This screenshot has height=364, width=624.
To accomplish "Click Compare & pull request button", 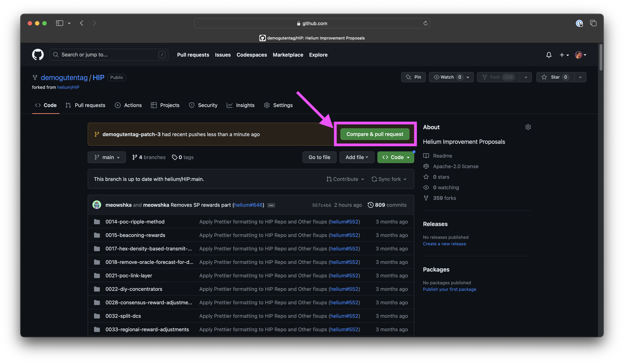I will tap(375, 134).
